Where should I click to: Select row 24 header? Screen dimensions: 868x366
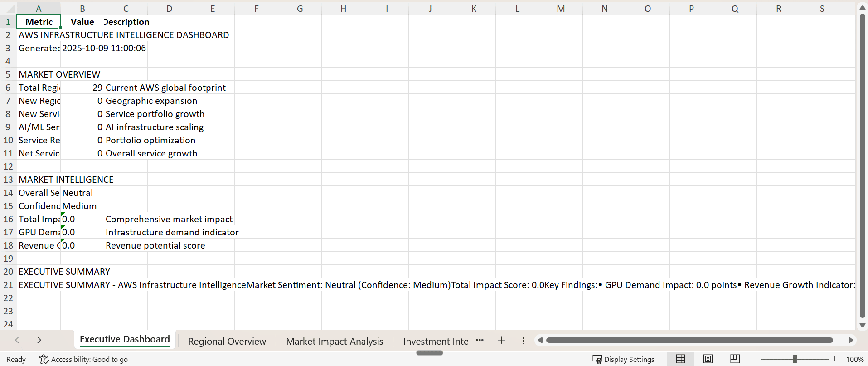click(8, 324)
